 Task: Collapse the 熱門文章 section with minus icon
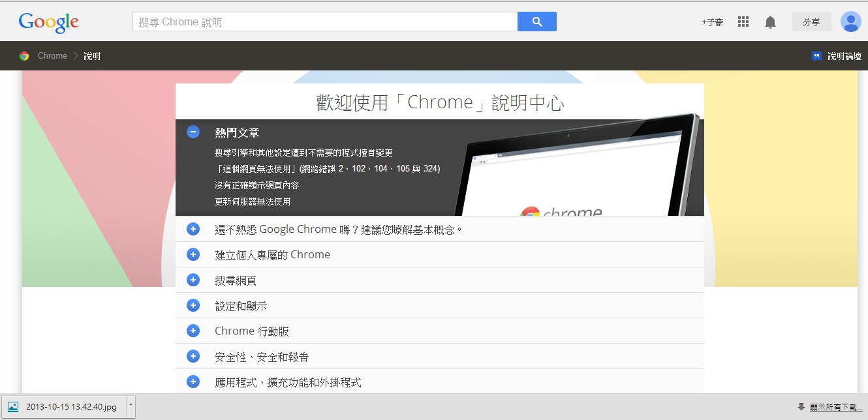[x=193, y=132]
